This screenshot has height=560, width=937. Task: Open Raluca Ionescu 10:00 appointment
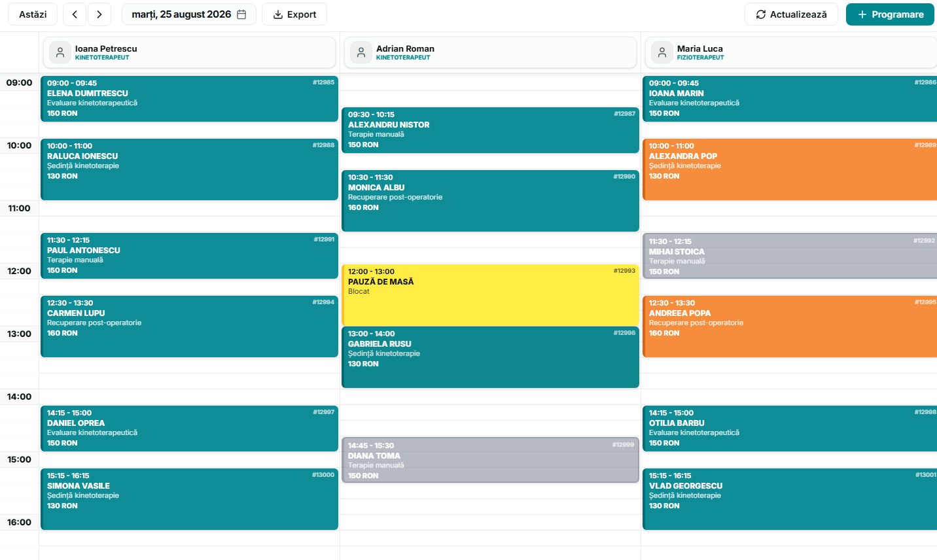click(189, 169)
